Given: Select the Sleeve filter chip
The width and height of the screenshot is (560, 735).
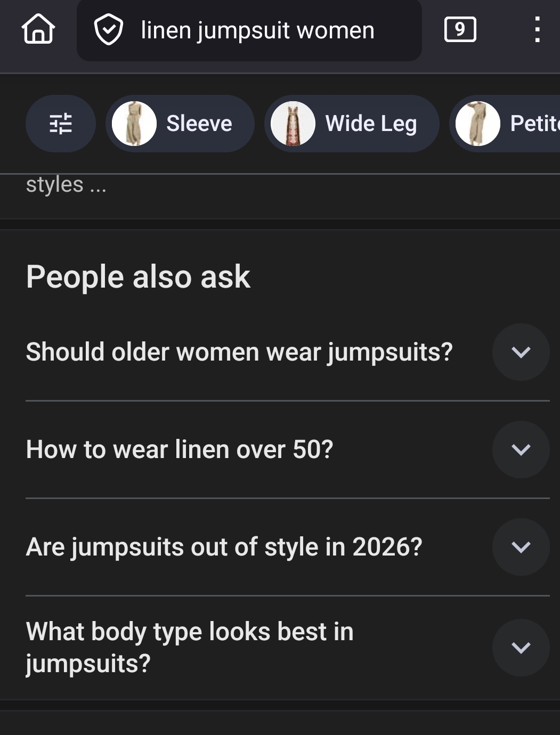Looking at the screenshot, I should (x=180, y=124).
